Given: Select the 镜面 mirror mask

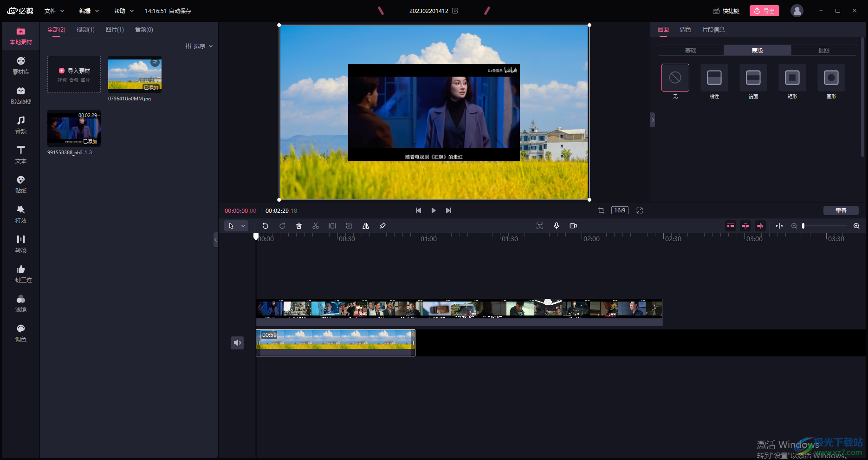Looking at the screenshot, I should (753, 78).
